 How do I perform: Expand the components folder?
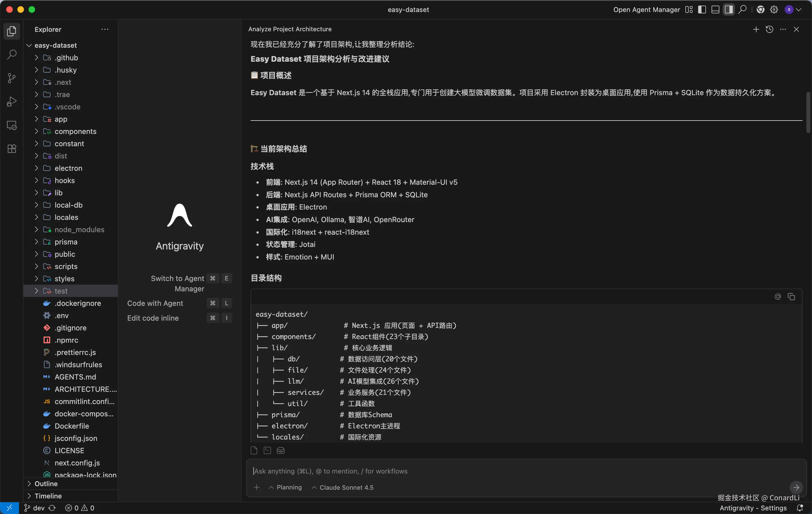pos(75,131)
